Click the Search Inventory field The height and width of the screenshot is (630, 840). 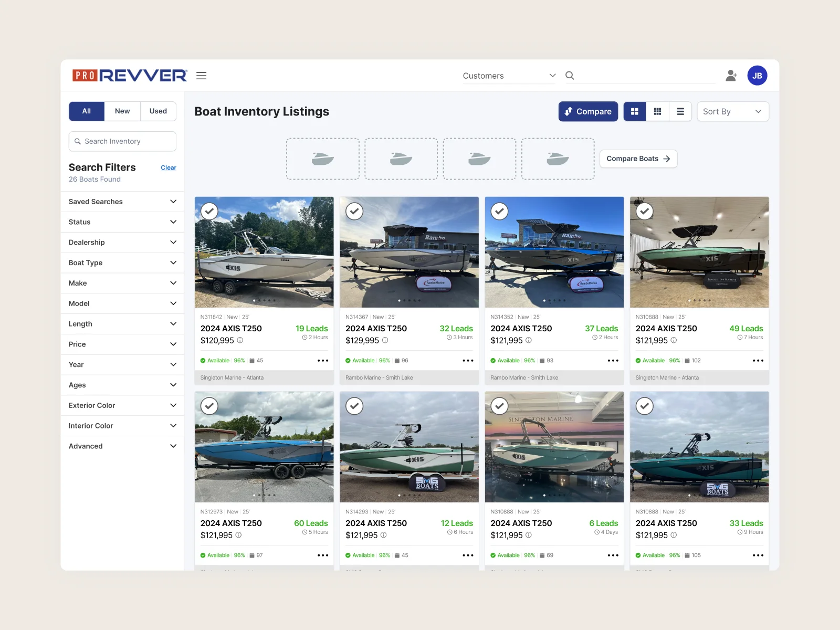(122, 141)
